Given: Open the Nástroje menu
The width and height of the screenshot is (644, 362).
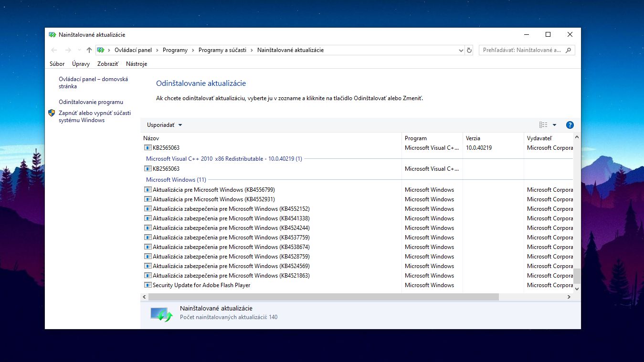Looking at the screenshot, I should [137, 64].
